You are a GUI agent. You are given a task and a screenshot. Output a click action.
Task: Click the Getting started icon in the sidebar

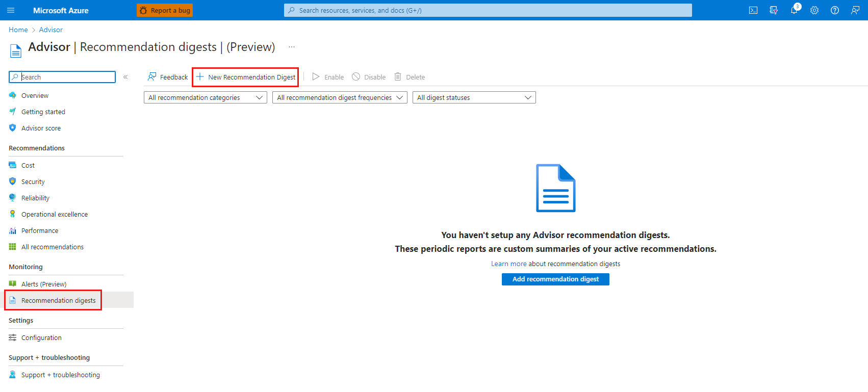tap(13, 112)
